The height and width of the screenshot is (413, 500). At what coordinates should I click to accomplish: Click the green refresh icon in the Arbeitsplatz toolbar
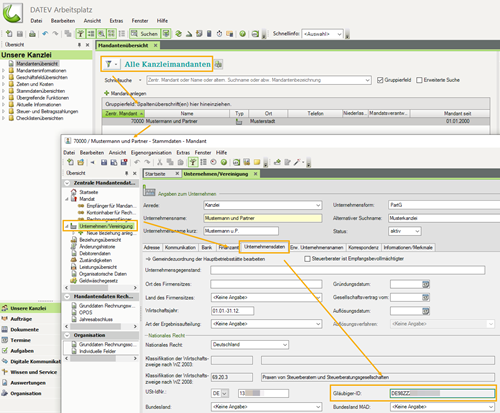[178, 34]
